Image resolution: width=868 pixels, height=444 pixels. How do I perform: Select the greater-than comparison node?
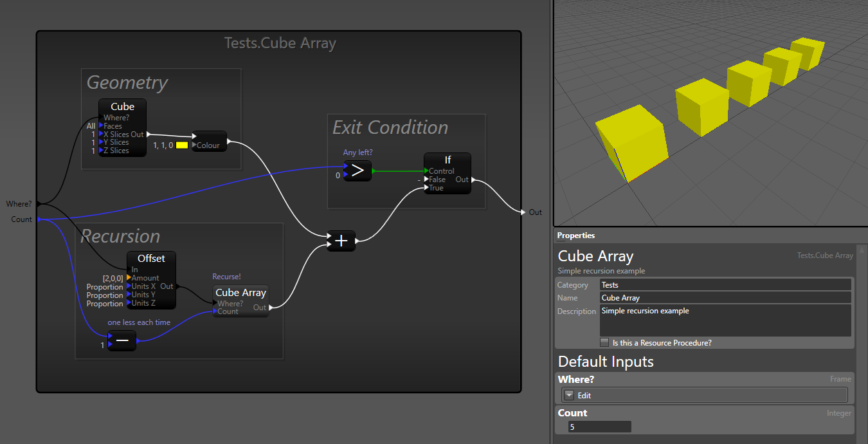tap(357, 170)
